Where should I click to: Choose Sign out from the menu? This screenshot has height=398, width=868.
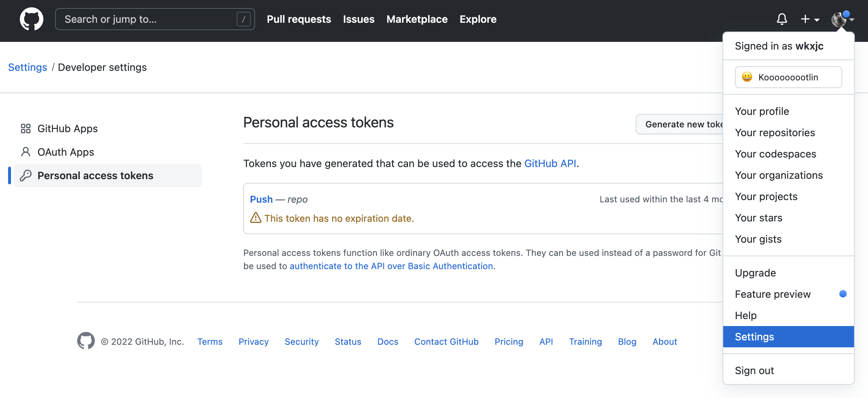tap(754, 370)
